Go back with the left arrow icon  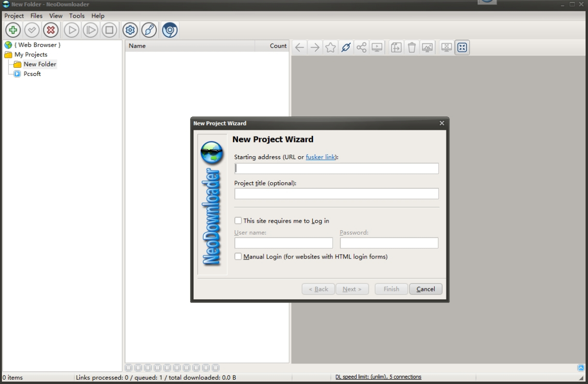pyautogui.click(x=299, y=47)
